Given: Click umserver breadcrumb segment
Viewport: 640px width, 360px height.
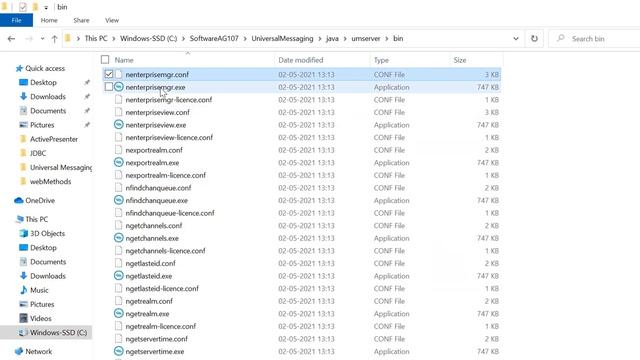Looking at the screenshot, I should point(366,38).
